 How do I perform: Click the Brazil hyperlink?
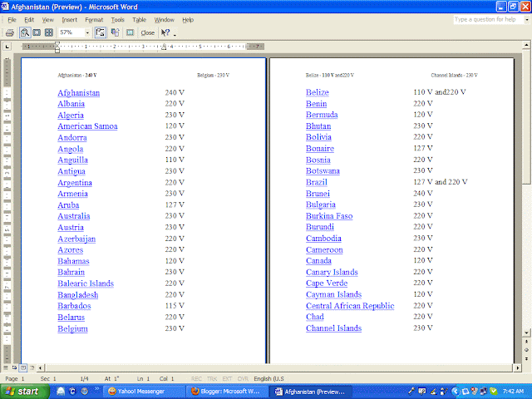317,183
